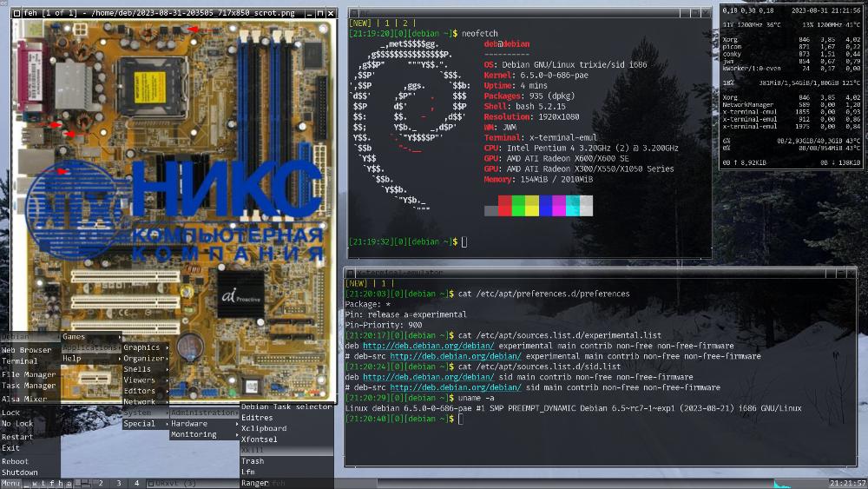
Task: Choose No Lock in the root menu
Action: (x=30, y=424)
